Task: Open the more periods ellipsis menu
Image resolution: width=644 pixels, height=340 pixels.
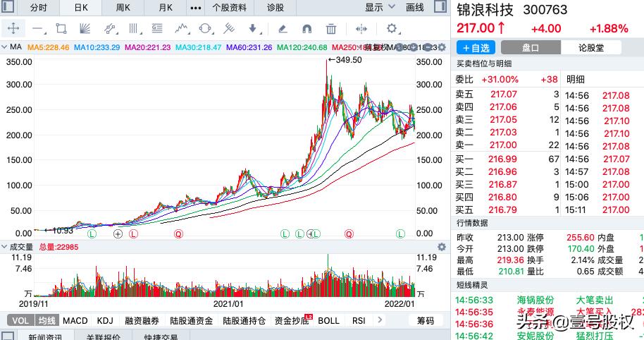Action: tap(196, 8)
